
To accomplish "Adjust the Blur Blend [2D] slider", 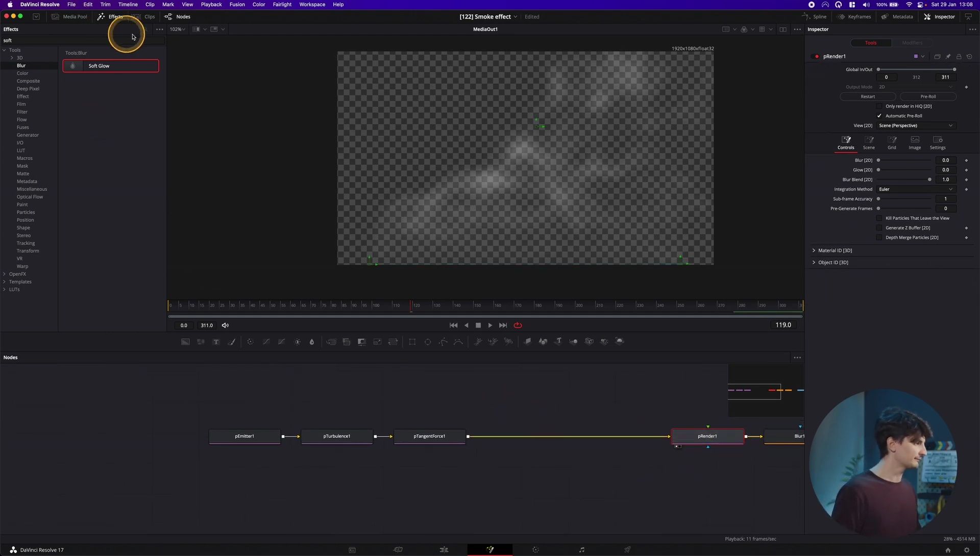I will pos(904,180).
